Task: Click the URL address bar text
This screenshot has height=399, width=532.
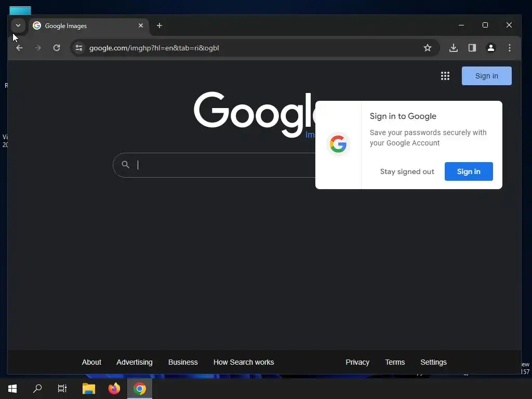Action: pos(154,48)
